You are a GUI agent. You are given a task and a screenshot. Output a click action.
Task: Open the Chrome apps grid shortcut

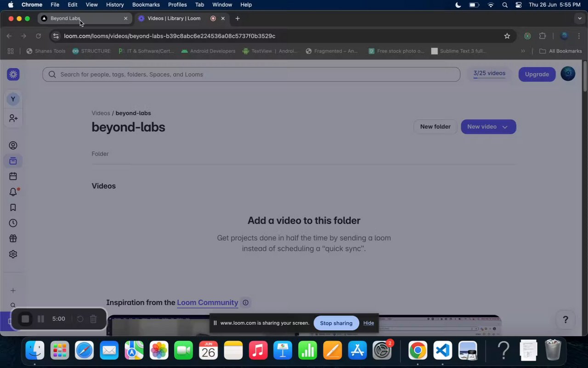(11, 51)
